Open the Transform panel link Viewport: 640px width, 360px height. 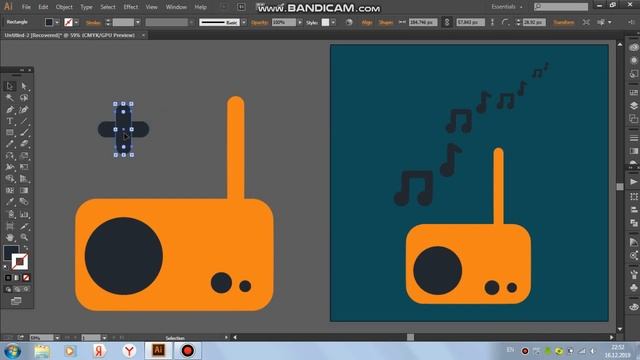click(x=564, y=22)
